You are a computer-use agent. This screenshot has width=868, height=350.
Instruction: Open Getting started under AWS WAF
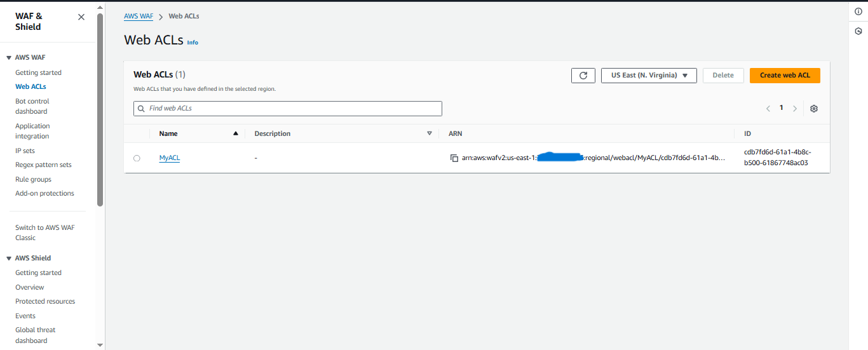(x=38, y=72)
